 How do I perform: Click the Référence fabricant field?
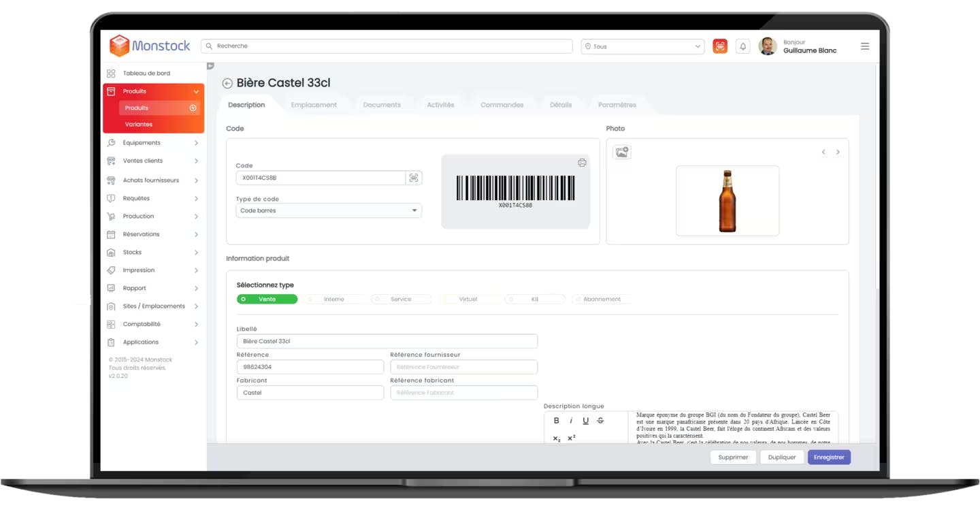pyautogui.click(x=464, y=393)
